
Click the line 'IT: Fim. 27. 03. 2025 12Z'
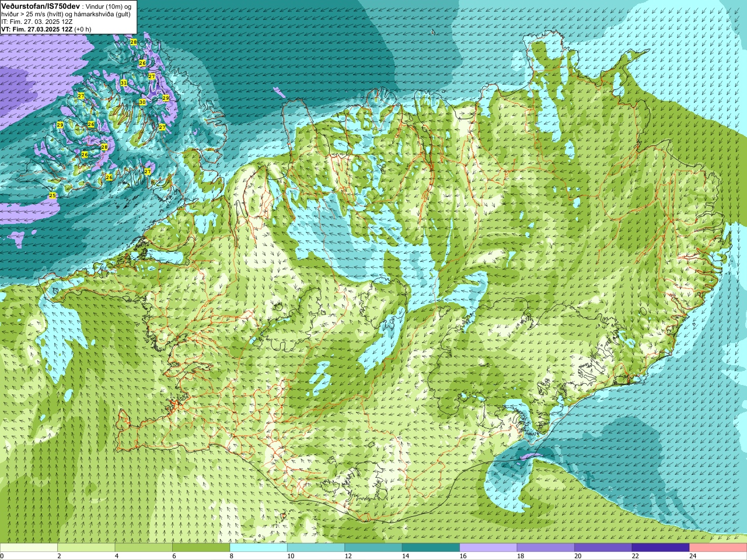pyautogui.click(x=37, y=22)
